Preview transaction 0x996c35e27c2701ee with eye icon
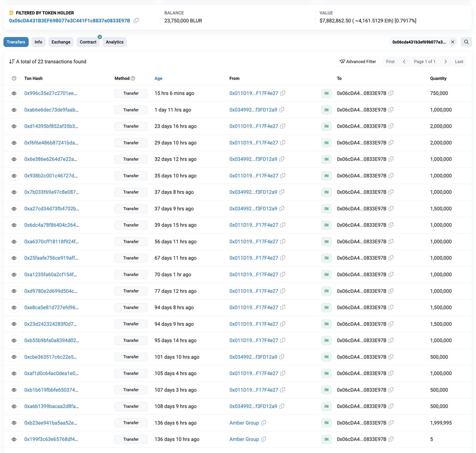Image resolution: width=476 pixels, height=453 pixels. coord(14,94)
